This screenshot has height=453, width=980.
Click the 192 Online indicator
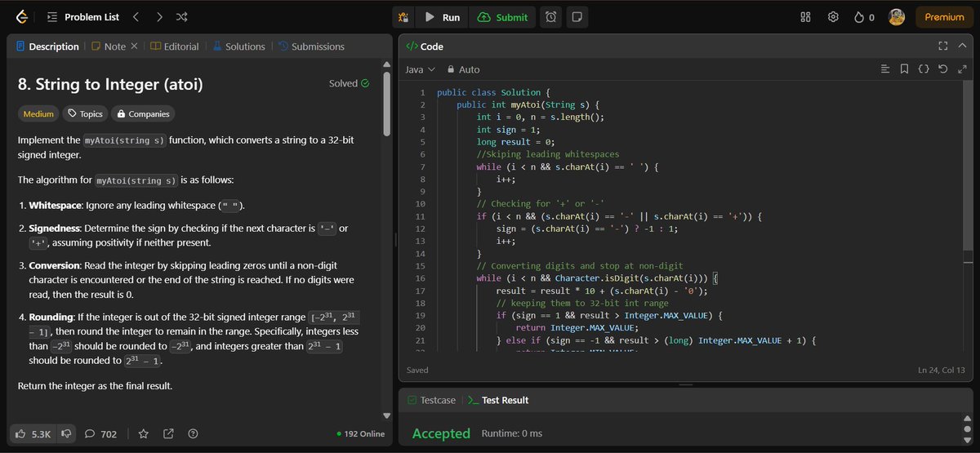(x=360, y=434)
